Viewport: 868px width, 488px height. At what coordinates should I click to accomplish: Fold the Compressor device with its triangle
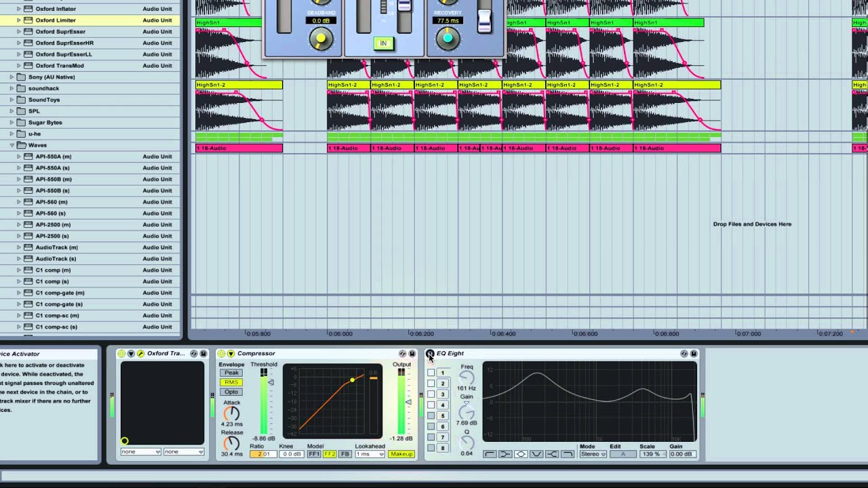(x=231, y=353)
